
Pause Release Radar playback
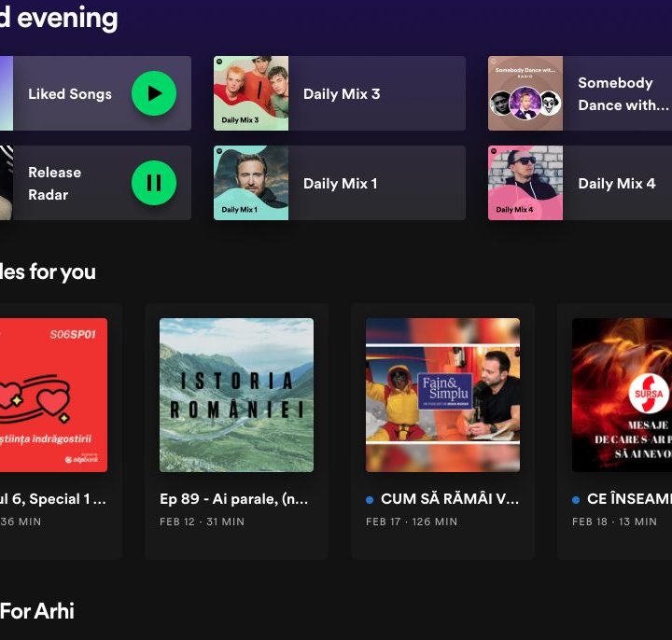(154, 183)
